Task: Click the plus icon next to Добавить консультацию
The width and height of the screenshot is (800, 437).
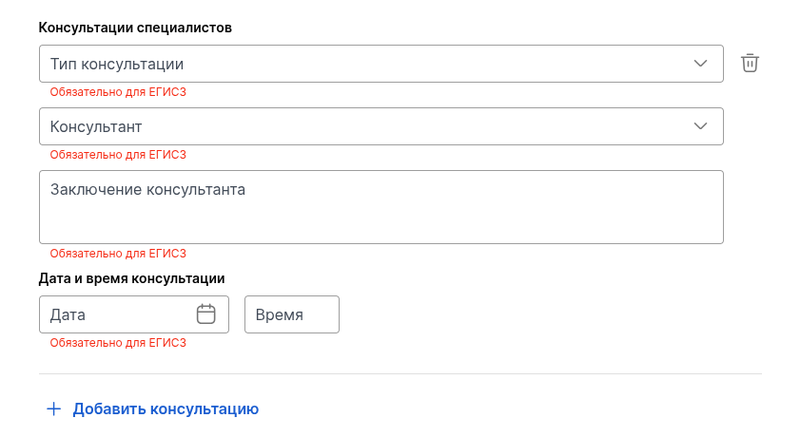Action: point(54,409)
